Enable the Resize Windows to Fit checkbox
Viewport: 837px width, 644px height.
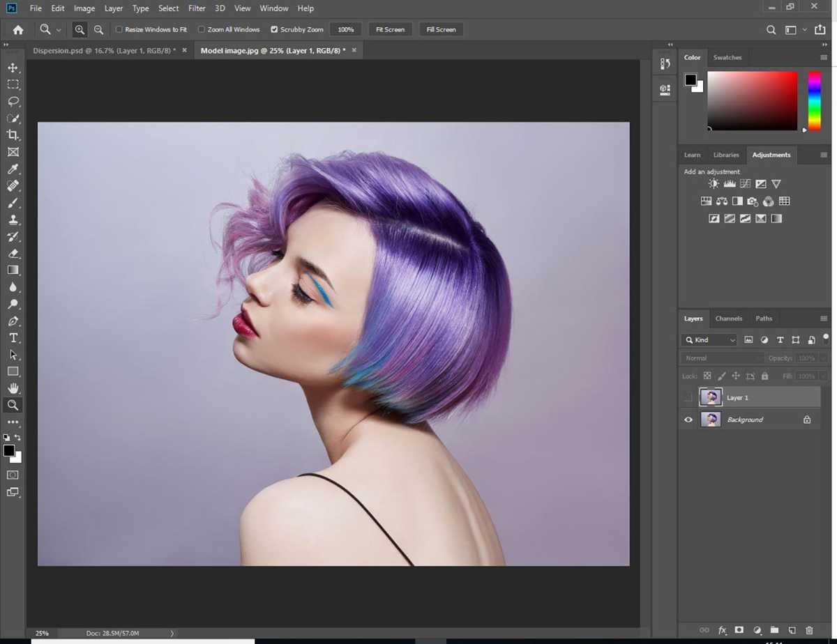pos(119,29)
